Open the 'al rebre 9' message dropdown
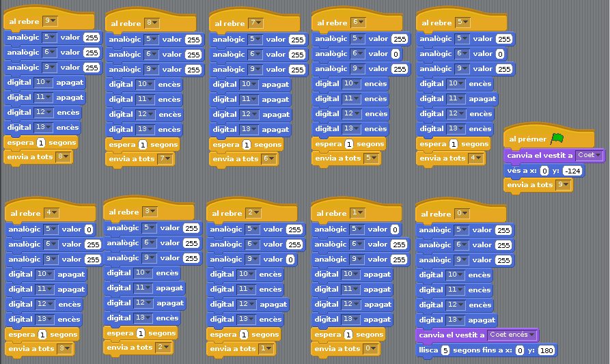610x364 pixels. [50, 21]
